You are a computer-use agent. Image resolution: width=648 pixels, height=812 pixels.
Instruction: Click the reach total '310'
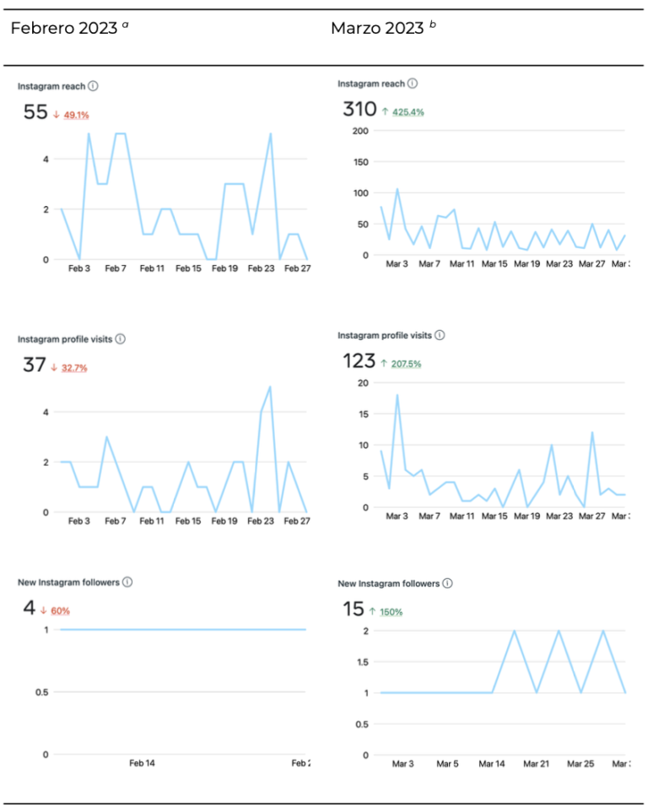tap(359, 109)
